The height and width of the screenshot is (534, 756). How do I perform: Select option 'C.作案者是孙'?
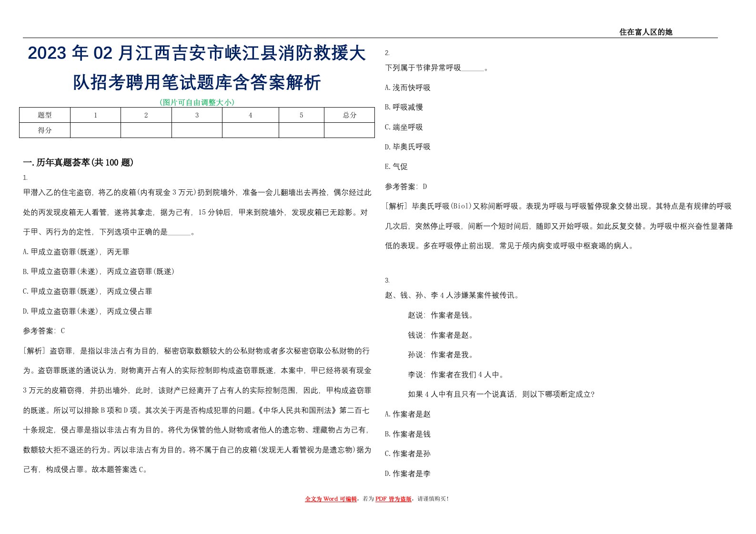click(x=408, y=454)
